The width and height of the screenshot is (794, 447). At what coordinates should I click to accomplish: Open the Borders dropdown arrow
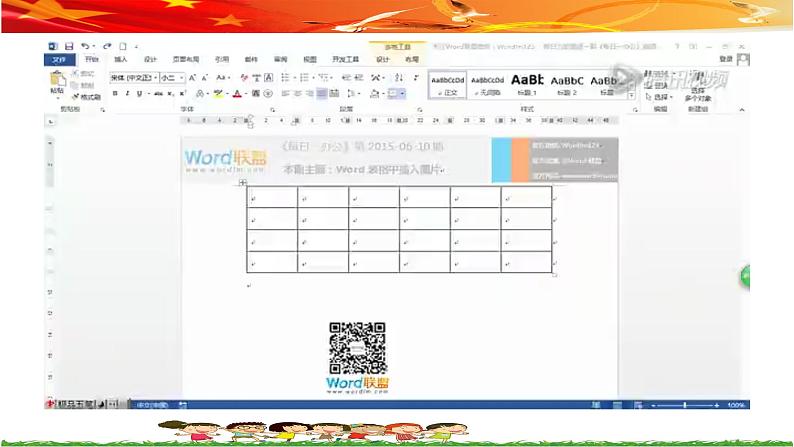pos(403,94)
